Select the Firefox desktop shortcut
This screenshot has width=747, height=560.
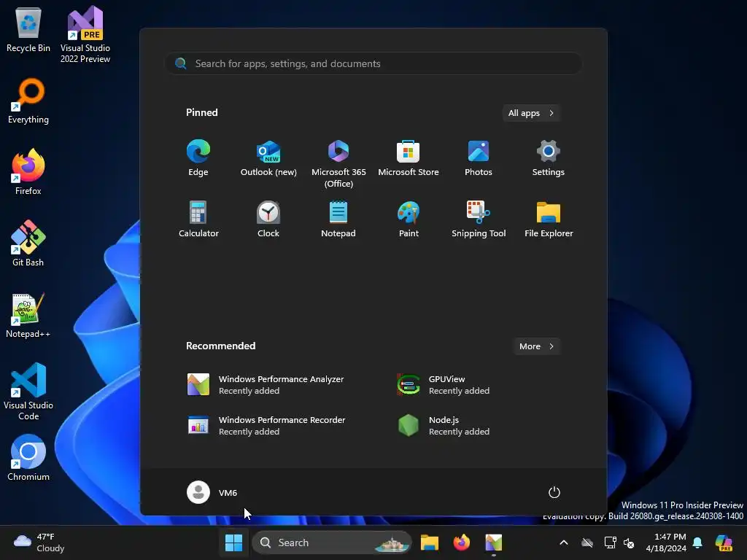coord(28,172)
